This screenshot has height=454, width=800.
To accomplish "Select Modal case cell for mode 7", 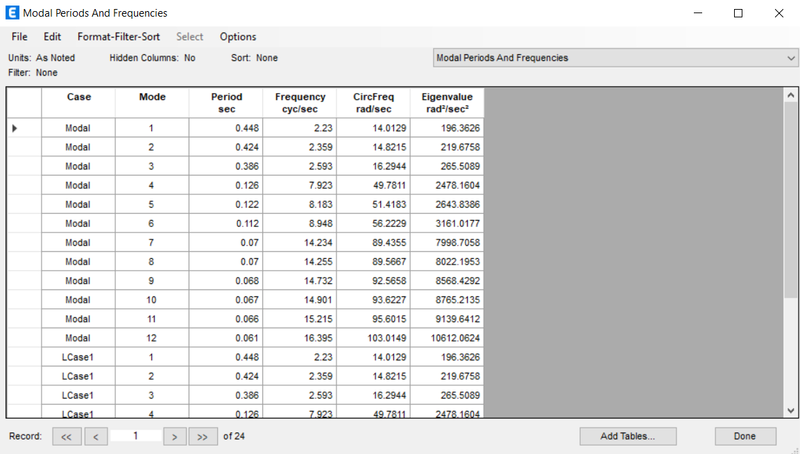I will [79, 243].
